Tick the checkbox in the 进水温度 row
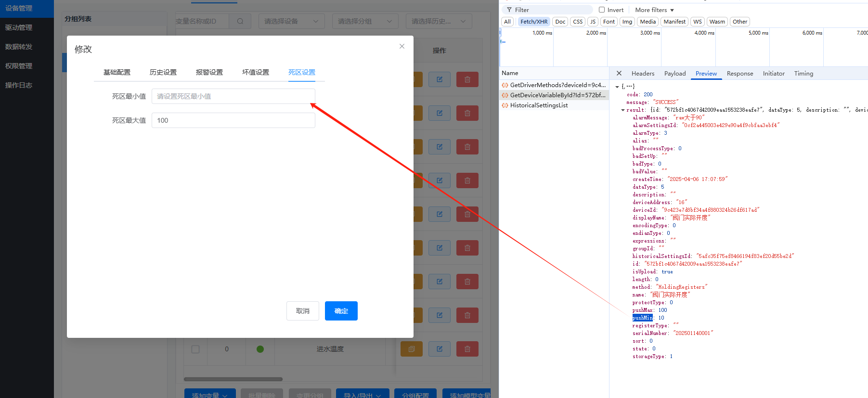Image resolution: width=868 pixels, height=398 pixels. pos(195,349)
